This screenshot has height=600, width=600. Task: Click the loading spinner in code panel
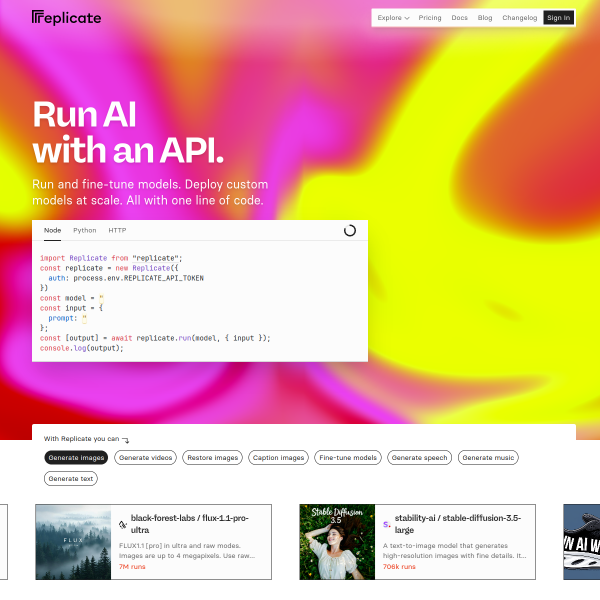point(350,230)
